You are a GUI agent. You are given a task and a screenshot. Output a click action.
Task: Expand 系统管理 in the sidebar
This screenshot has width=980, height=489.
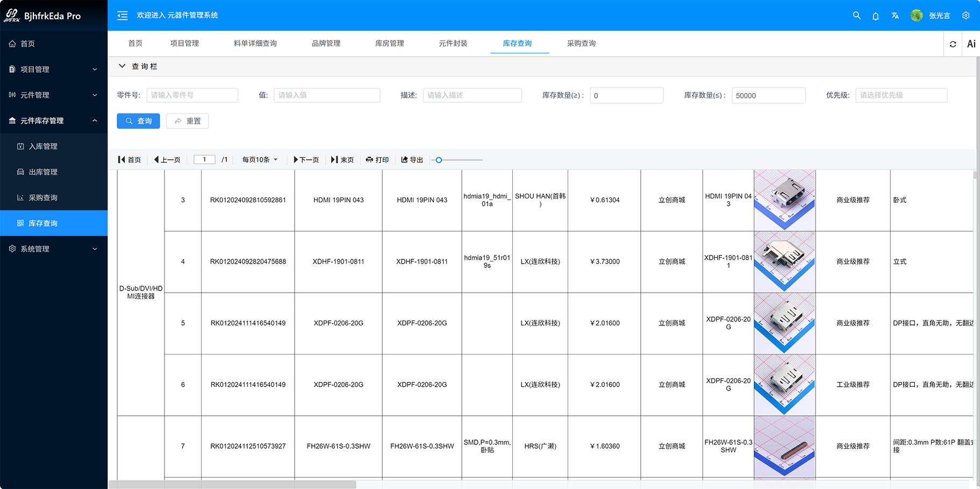(54, 249)
